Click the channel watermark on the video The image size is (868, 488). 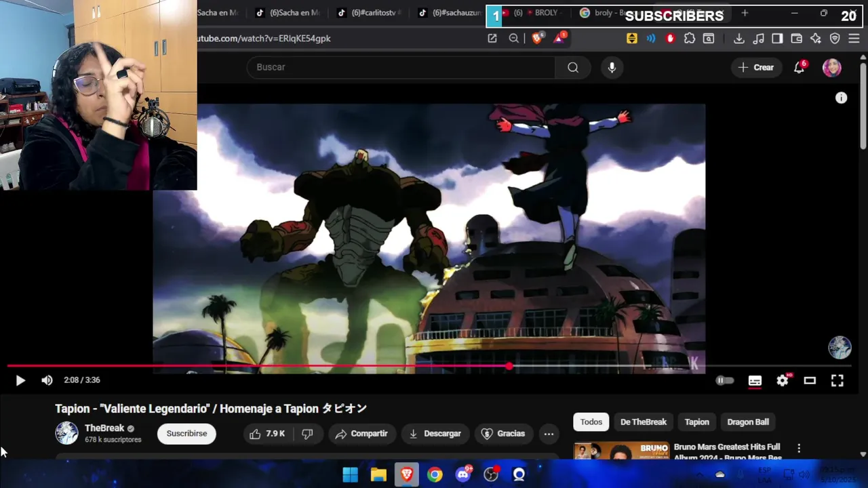(840, 347)
